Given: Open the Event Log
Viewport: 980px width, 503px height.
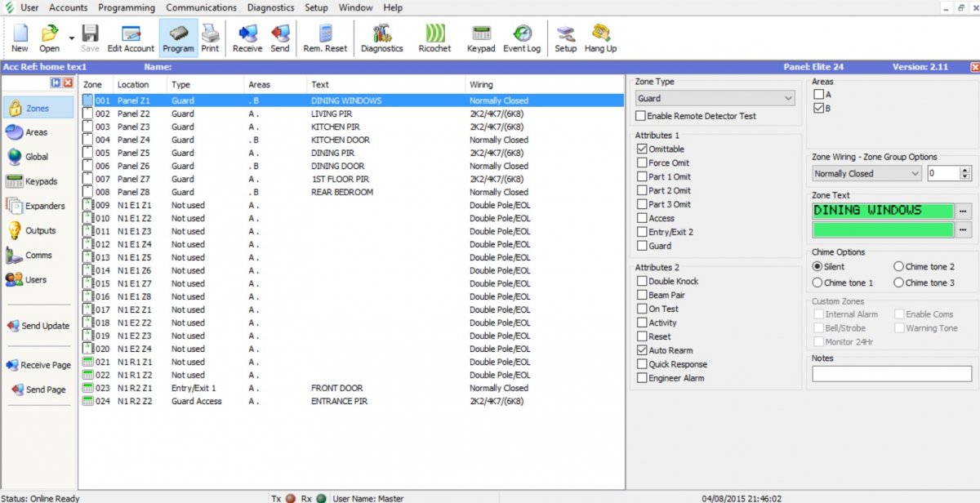Looking at the screenshot, I should click(521, 38).
